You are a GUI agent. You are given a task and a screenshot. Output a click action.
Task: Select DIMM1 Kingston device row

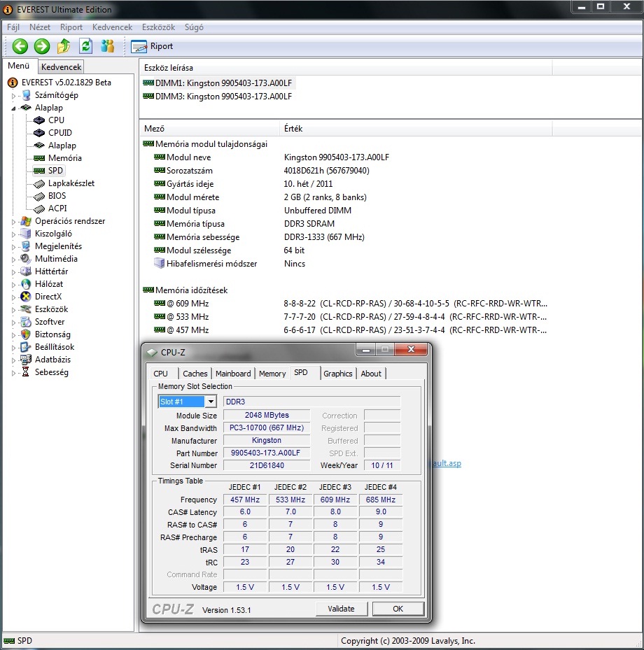(x=218, y=83)
